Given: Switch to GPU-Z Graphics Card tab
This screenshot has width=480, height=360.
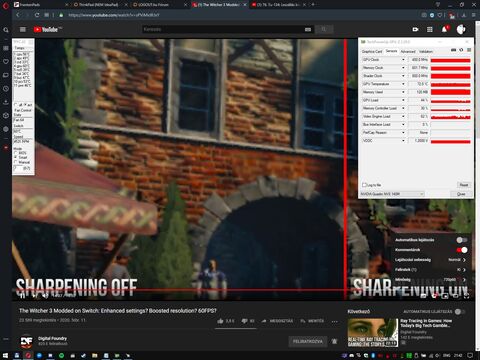Looking at the screenshot, I should click(372, 51).
